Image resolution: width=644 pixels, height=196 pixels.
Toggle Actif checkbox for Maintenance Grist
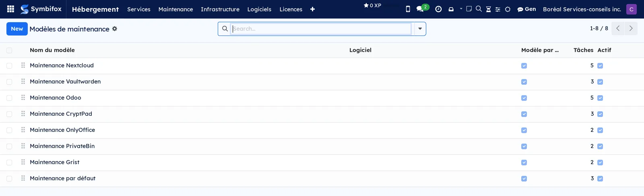point(600,163)
